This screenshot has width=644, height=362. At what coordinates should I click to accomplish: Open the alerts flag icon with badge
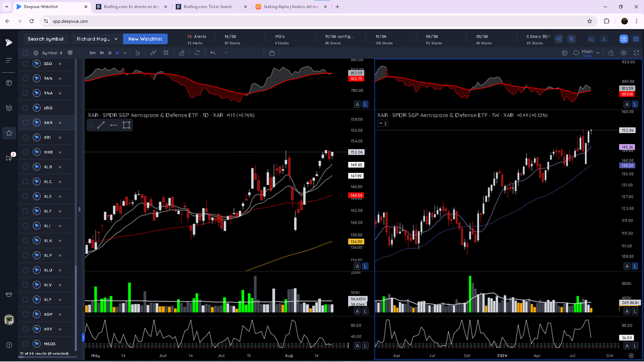[9, 158]
